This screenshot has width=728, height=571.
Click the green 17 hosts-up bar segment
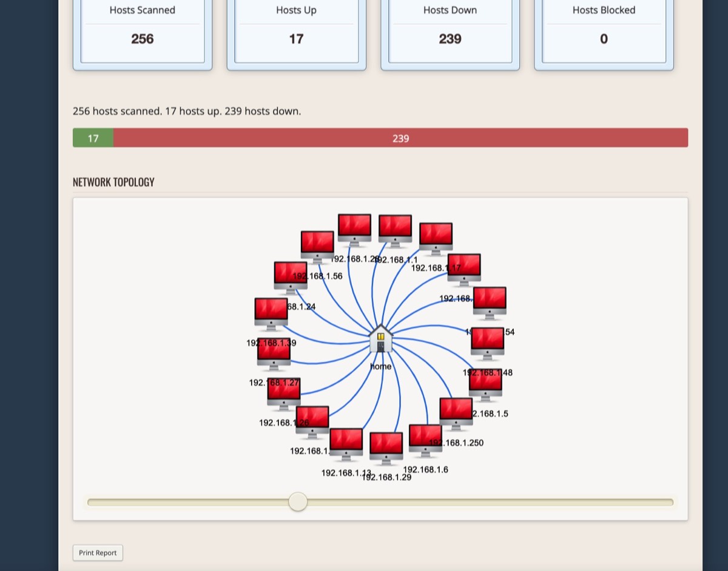(x=93, y=138)
